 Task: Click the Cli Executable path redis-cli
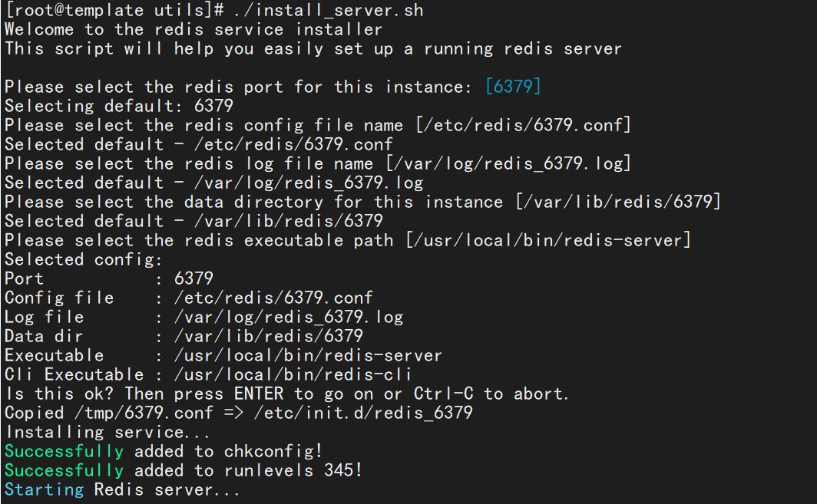tap(293, 374)
